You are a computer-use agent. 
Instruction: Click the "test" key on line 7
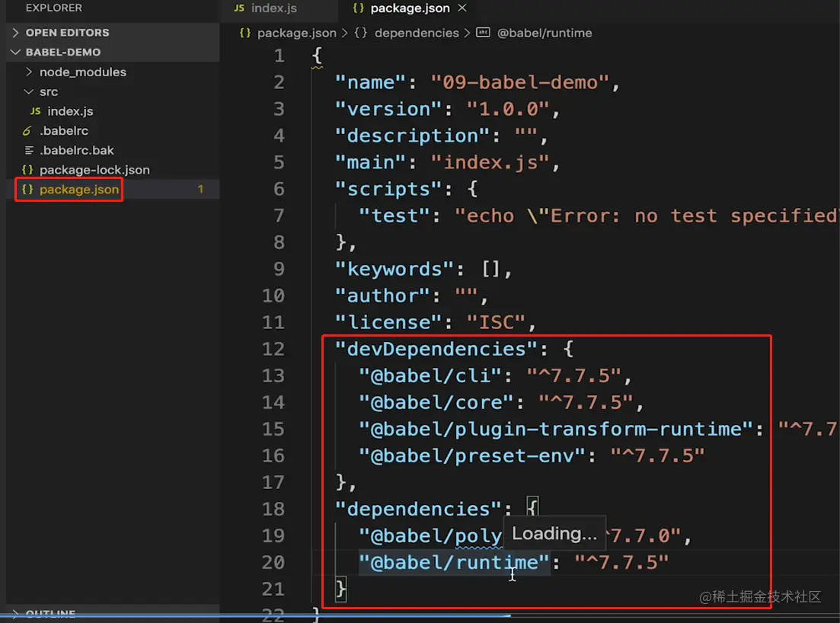click(x=394, y=216)
